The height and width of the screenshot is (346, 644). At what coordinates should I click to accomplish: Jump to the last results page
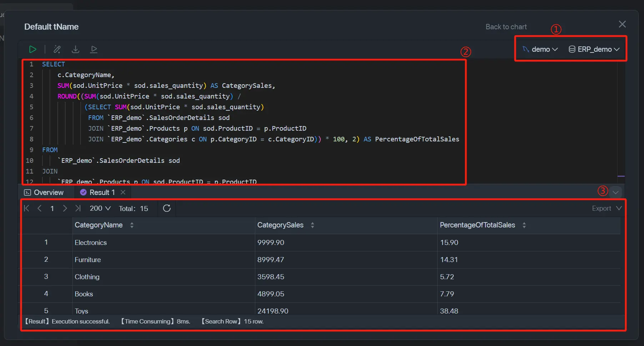(78, 208)
